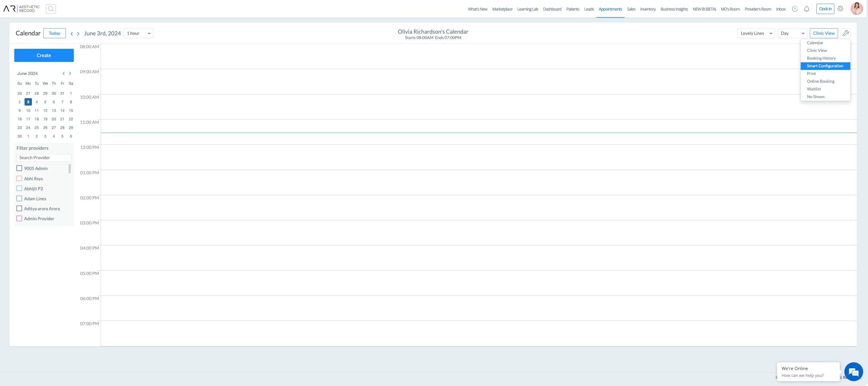Click the search magnifier icon in header
Screen dimensions: 868x386
51,9
